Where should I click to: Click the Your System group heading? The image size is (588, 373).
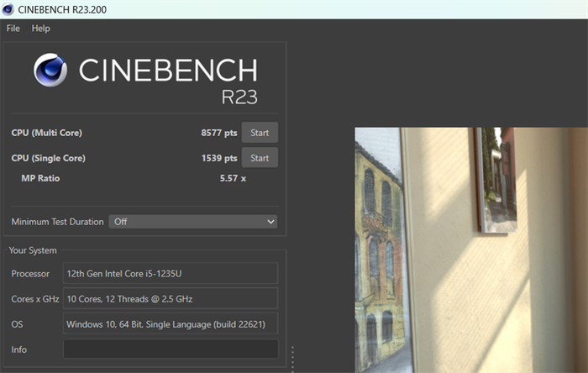(33, 250)
